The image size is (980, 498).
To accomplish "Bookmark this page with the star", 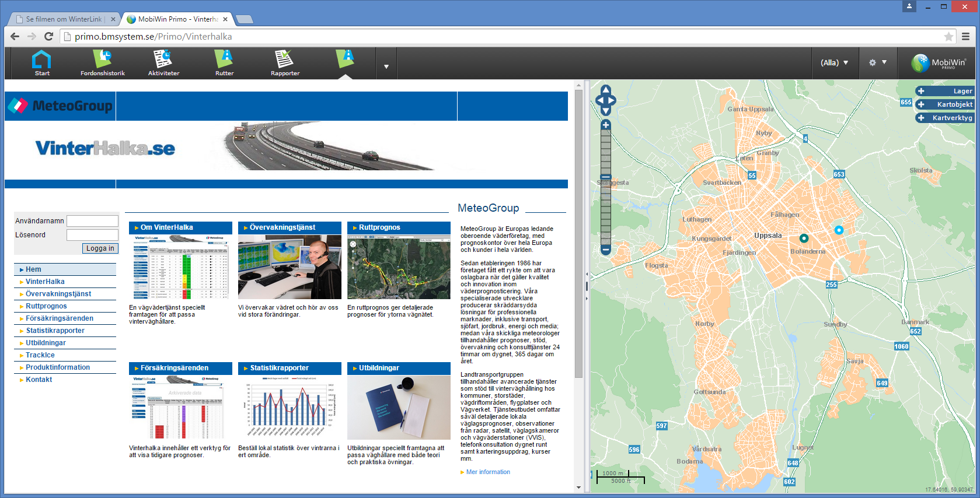I will (x=949, y=37).
